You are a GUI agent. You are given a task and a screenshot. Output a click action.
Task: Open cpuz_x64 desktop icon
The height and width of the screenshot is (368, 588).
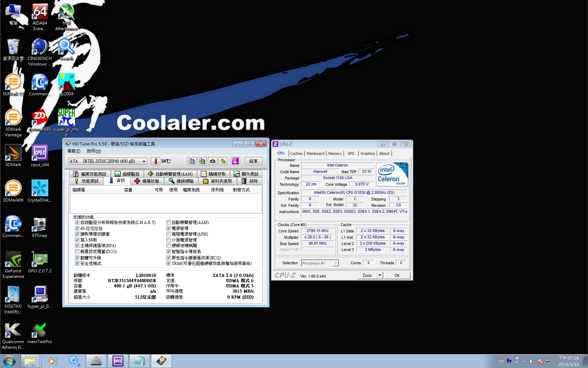coord(40,156)
